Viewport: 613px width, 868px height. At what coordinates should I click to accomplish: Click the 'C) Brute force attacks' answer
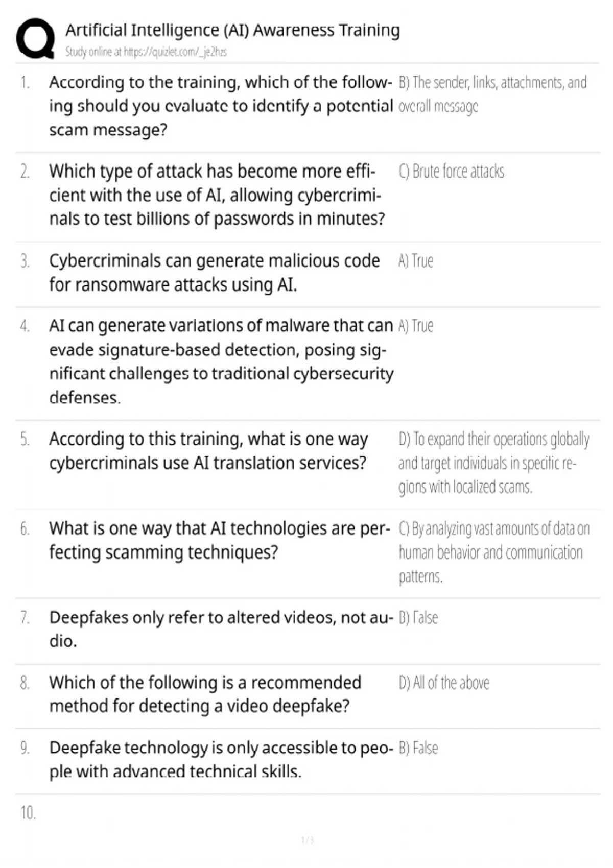(x=451, y=172)
